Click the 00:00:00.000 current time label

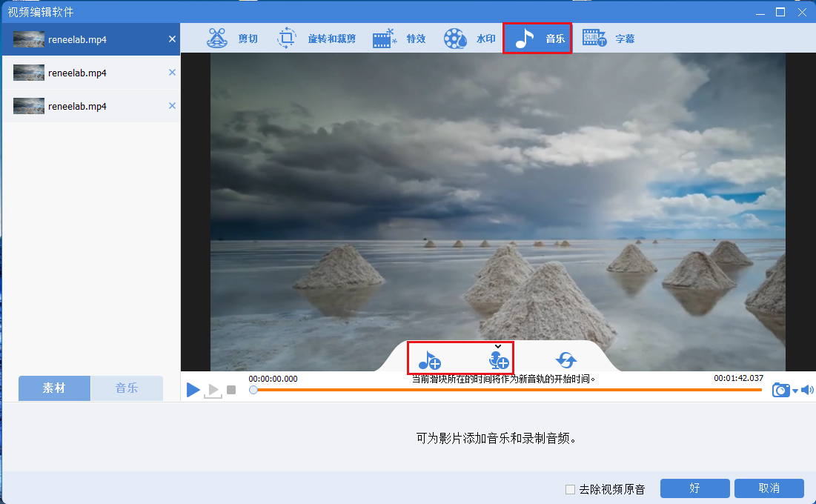click(x=273, y=379)
